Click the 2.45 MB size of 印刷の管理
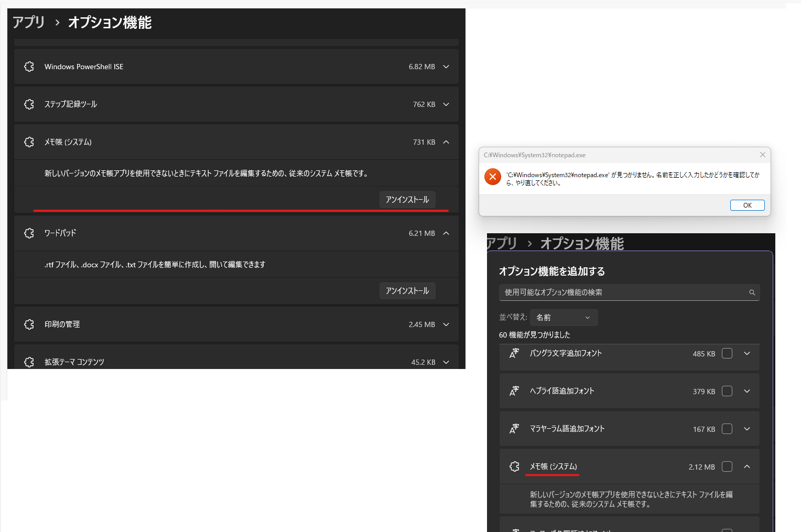 tap(422, 324)
